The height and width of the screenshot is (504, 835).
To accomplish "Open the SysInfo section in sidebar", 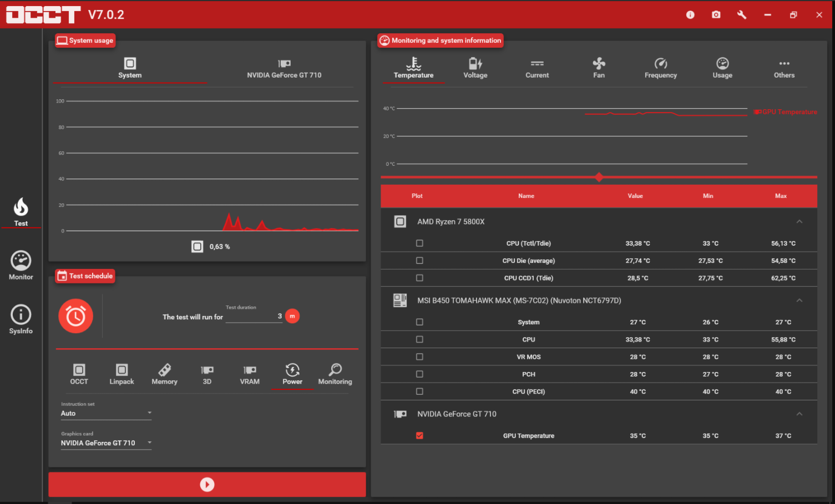I will click(21, 319).
